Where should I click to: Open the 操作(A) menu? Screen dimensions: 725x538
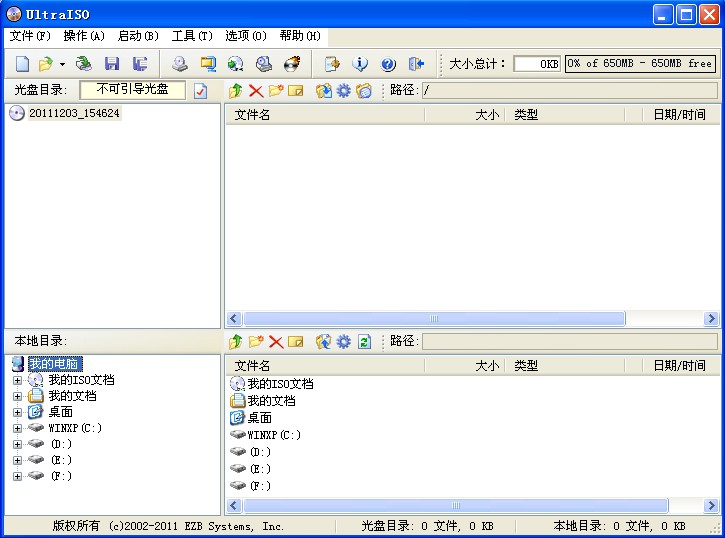click(84, 36)
